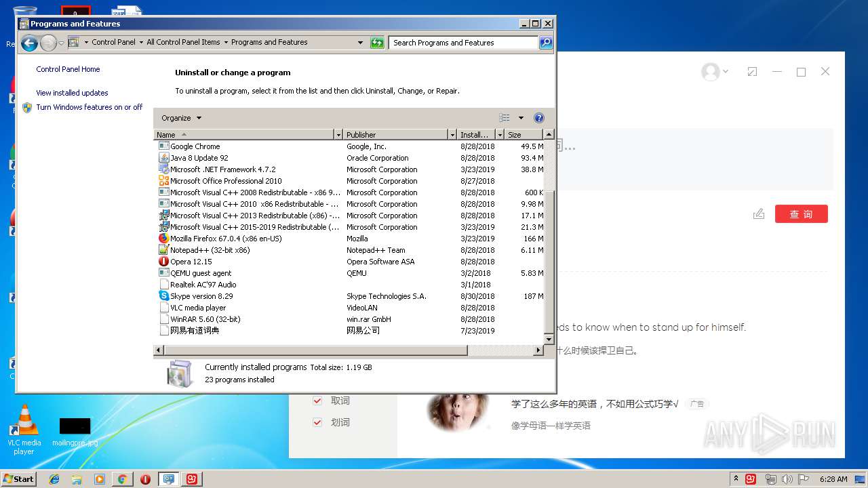Viewport: 868px width, 488px height.
Task: Click the Refresh button beside address bar
Action: (378, 43)
